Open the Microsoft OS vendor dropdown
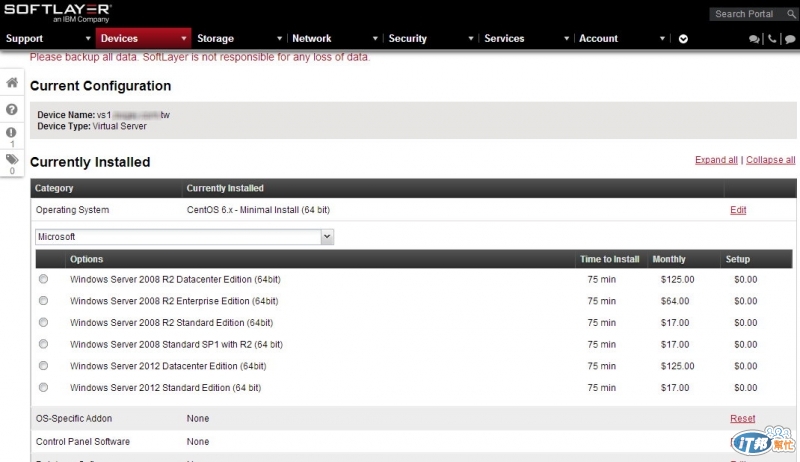The height and width of the screenshot is (462, 800). (184, 237)
